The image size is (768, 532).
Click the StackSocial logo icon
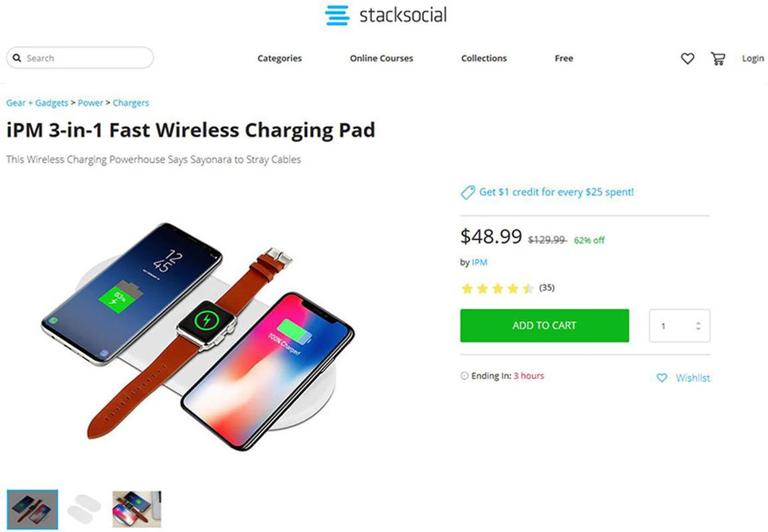pyautogui.click(x=337, y=15)
